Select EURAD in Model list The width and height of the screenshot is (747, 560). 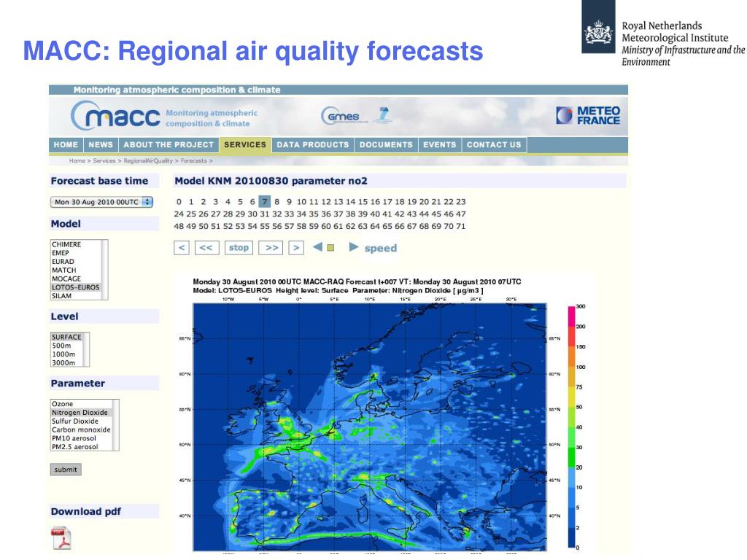(76, 262)
